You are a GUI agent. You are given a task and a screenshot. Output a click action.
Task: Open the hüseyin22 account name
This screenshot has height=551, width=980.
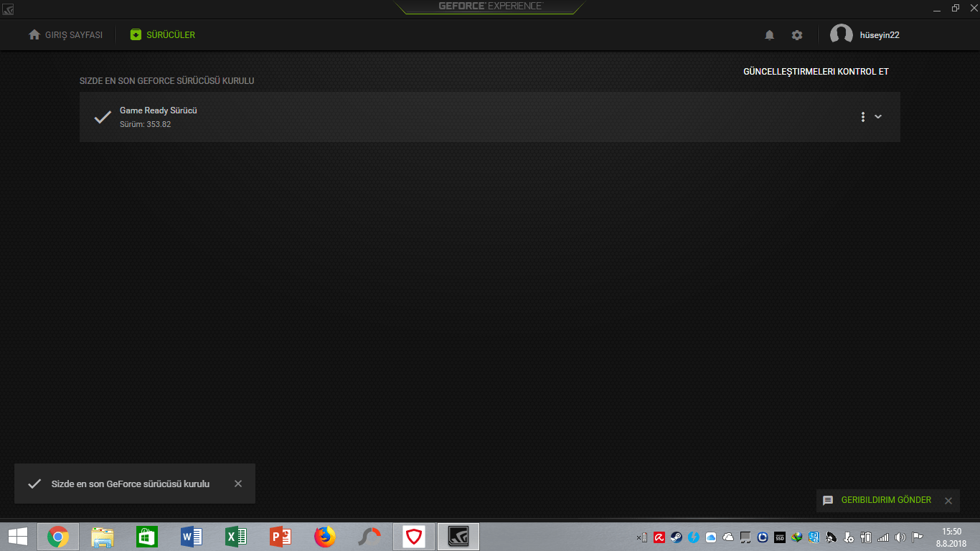pyautogui.click(x=880, y=34)
